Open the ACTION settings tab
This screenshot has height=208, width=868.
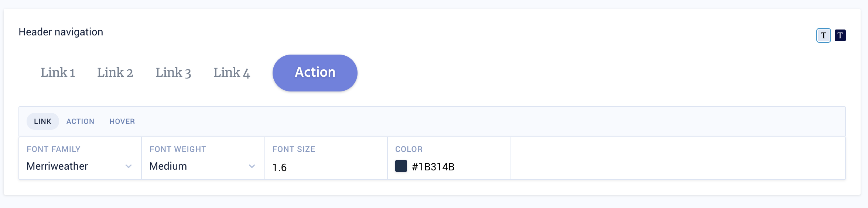(x=80, y=121)
